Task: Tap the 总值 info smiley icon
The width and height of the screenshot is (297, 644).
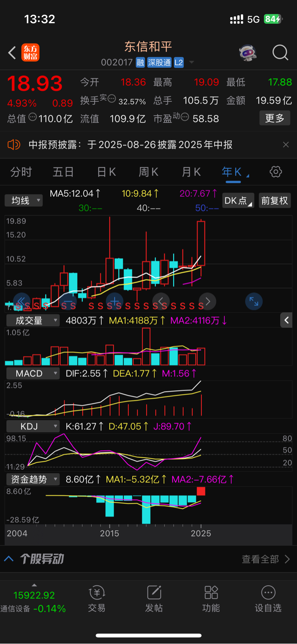Action: (x=33, y=117)
